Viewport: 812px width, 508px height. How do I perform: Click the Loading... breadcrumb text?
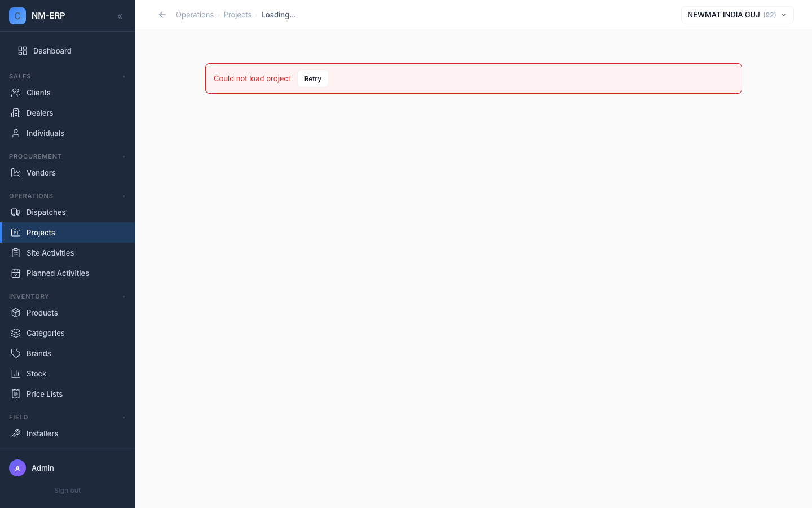click(279, 15)
